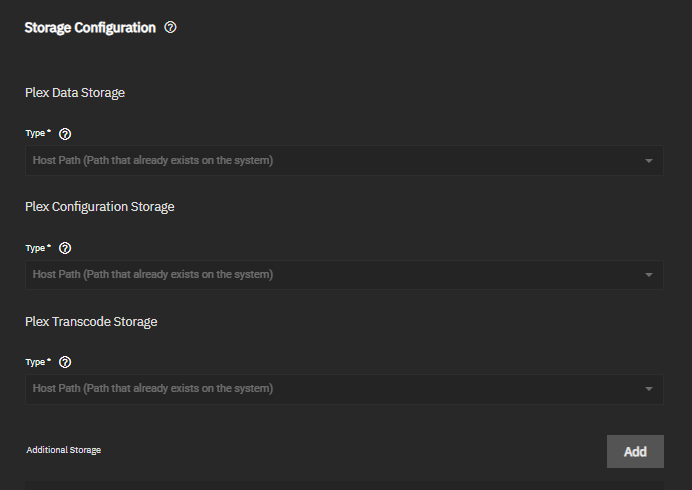Click the help icon beside Storage Configuration
The width and height of the screenshot is (692, 490).
coord(170,28)
